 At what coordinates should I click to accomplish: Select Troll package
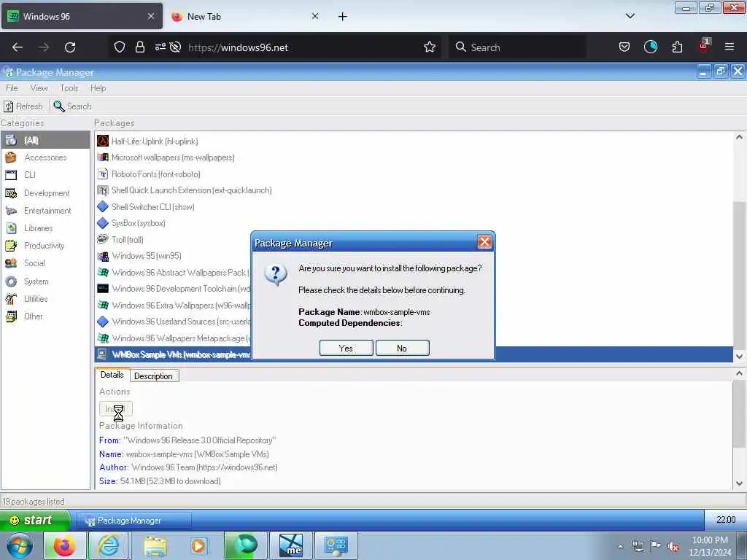tap(174, 239)
